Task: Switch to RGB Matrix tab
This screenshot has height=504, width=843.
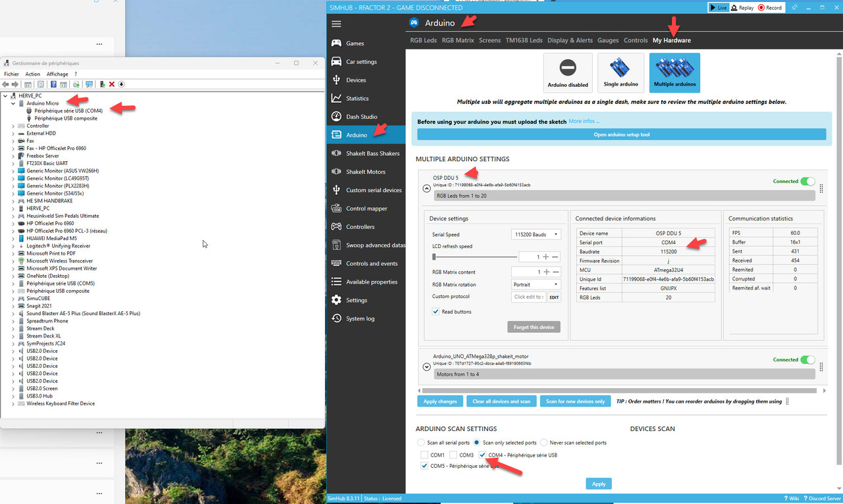Action: tap(458, 41)
